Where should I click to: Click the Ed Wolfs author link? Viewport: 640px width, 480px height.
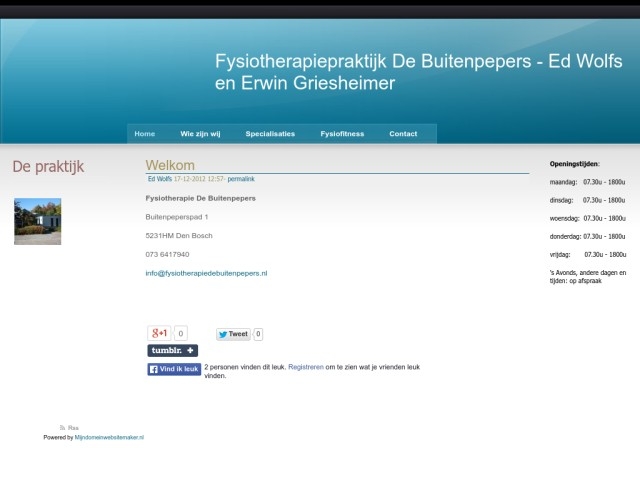159,179
